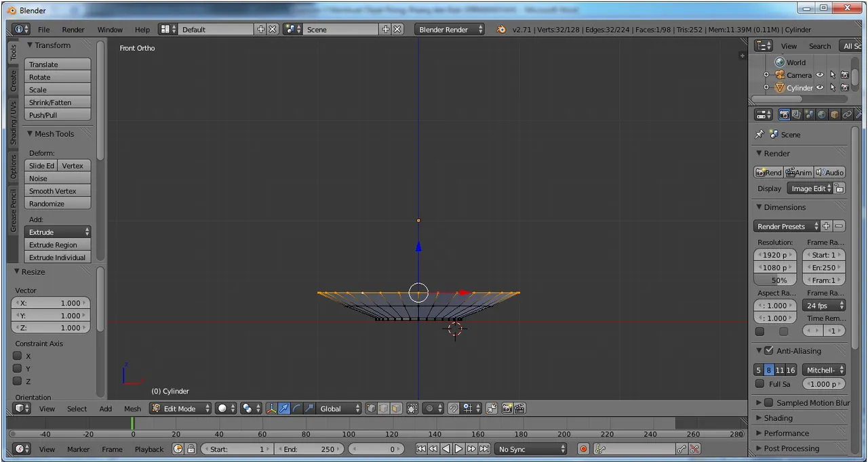Open the Render Presets dropdown
868x462 pixels.
pyautogui.click(x=787, y=226)
